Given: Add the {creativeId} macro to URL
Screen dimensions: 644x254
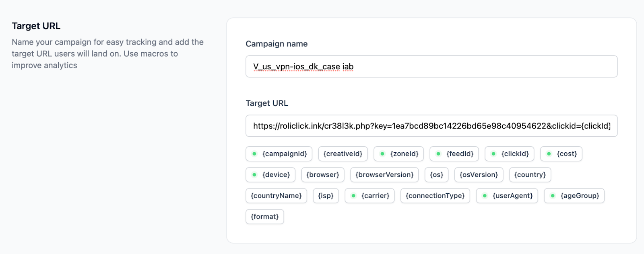Looking at the screenshot, I should 343,154.
